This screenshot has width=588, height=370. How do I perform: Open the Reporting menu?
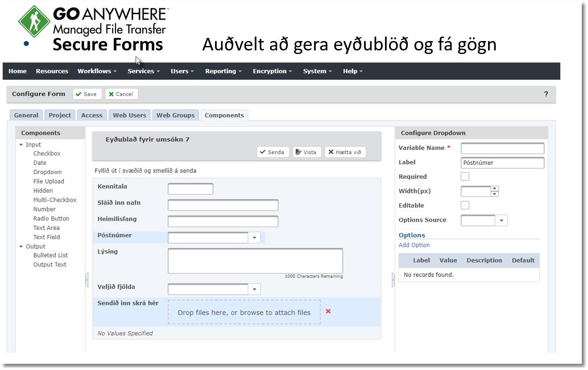click(223, 71)
